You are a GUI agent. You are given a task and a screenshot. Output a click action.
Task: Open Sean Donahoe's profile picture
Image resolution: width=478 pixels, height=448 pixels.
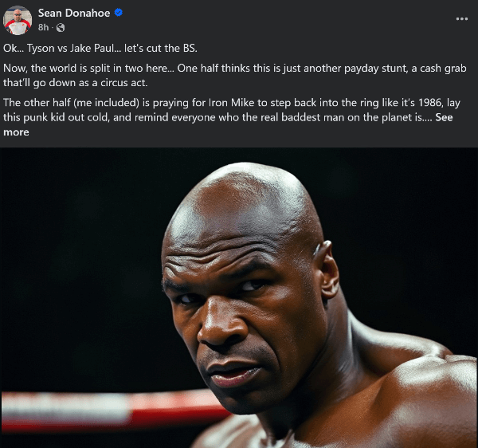pos(19,20)
